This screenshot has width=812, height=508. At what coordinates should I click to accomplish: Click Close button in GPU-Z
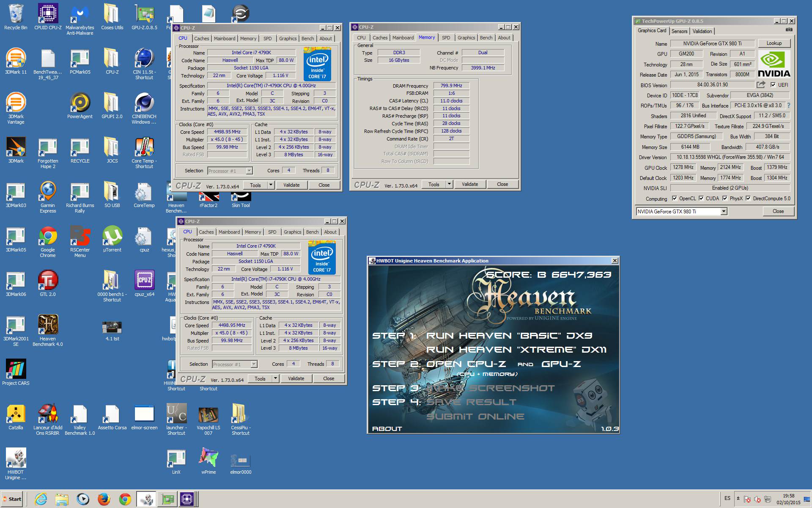778,211
